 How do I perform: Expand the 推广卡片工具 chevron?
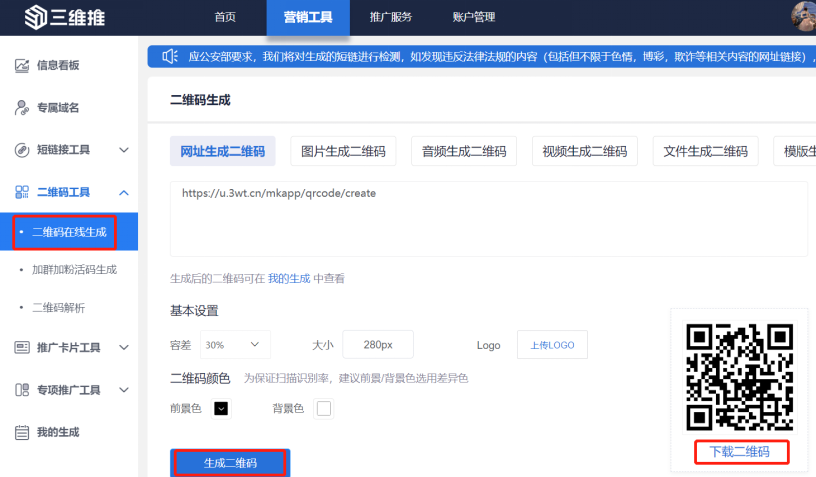coord(124,347)
